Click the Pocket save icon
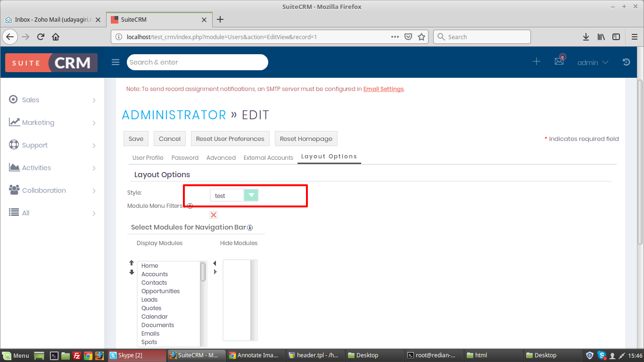The image size is (644, 362). pyautogui.click(x=409, y=37)
